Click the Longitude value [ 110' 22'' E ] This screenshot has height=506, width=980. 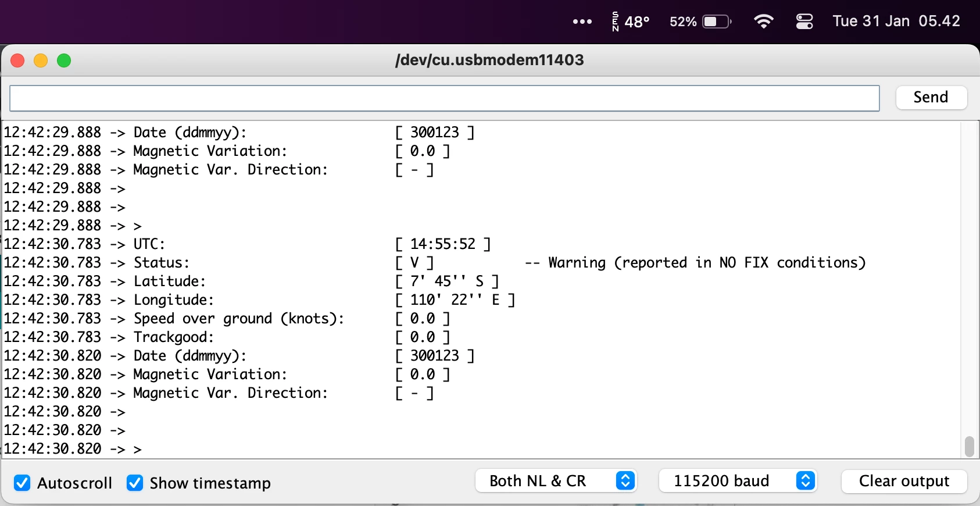tap(455, 300)
